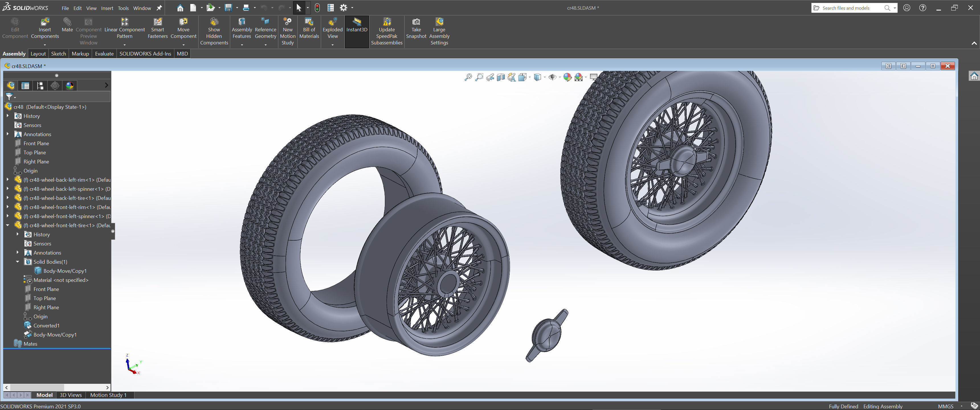Switch to the Evaluate tab
The image size is (980, 410).
(x=104, y=54)
